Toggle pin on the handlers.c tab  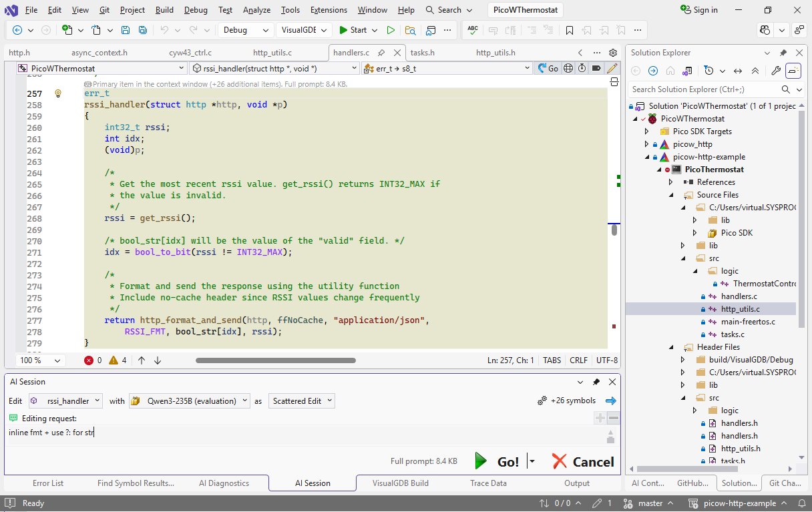[381, 53]
